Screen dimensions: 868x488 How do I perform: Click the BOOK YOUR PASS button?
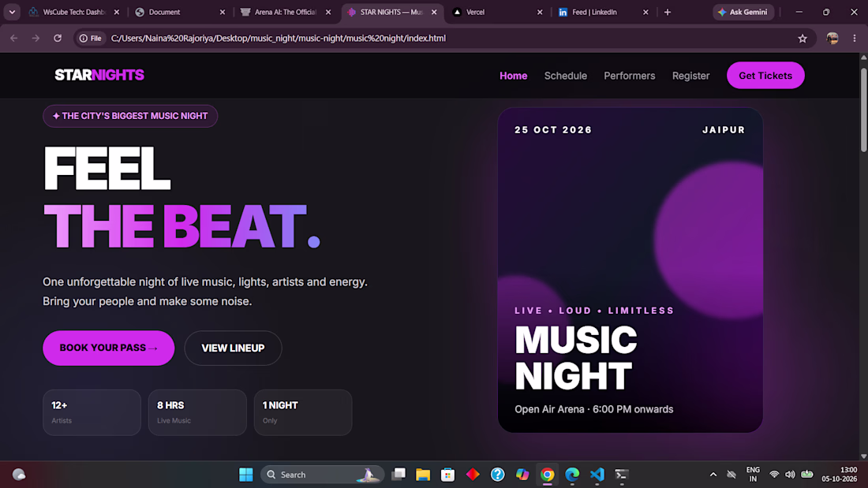[109, 348]
